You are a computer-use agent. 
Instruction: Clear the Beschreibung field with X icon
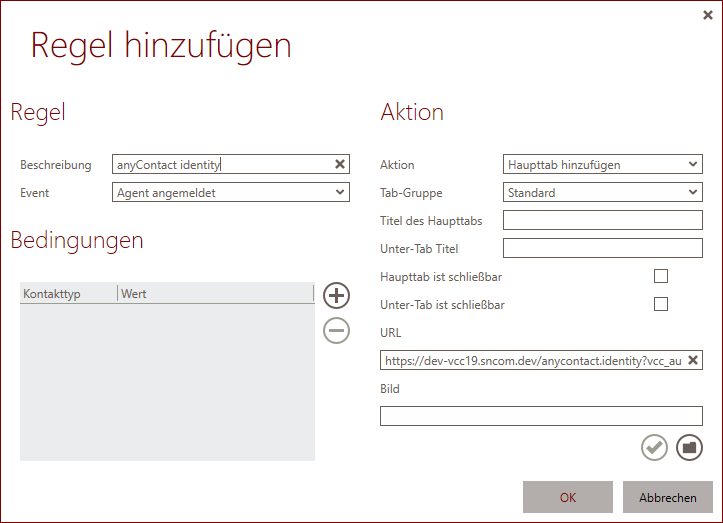339,164
